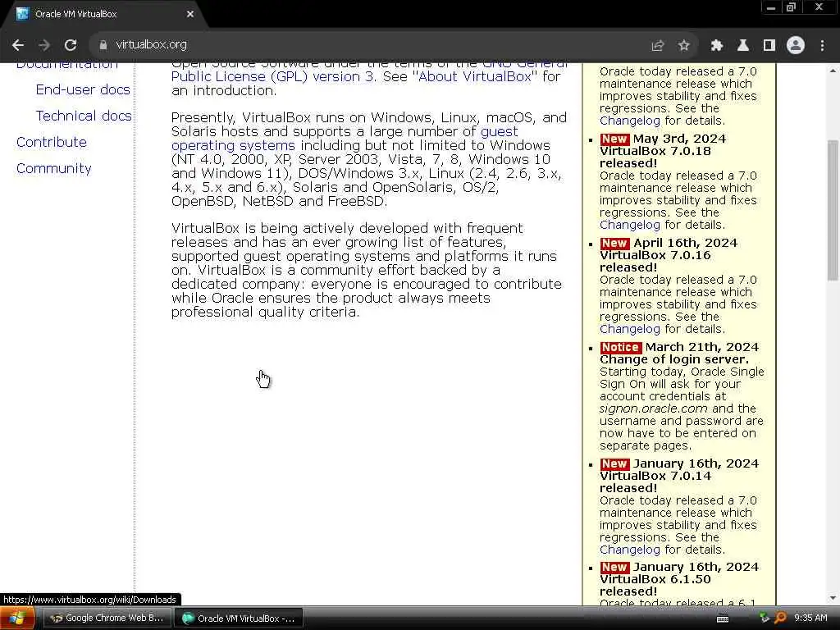The image size is (840, 630).
Task: Click the page scrollbar down arrow
Action: pos(833,598)
